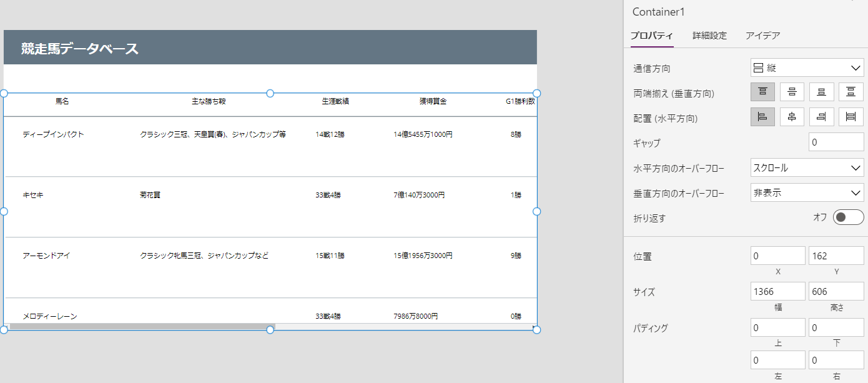Select the パディング 下 input

(x=836, y=327)
